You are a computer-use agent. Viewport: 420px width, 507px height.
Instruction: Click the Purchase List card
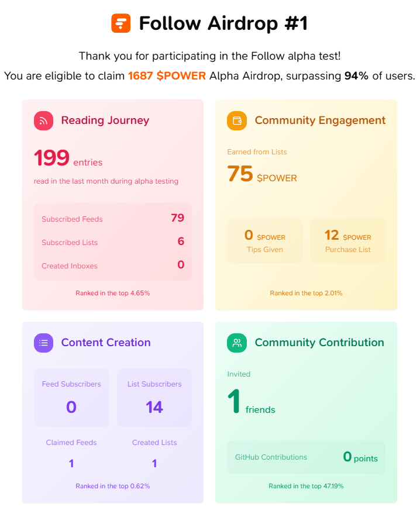[348, 240]
